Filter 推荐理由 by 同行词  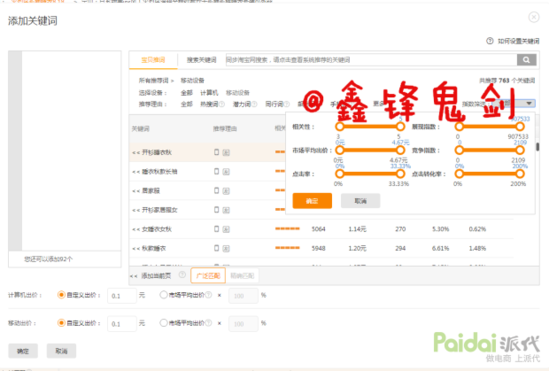274,104
